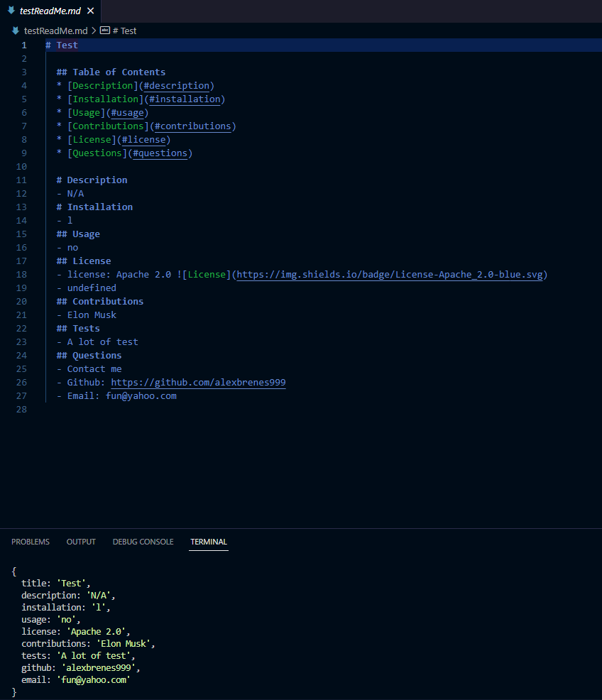The width and height of the screenshot is (602, 700).
Task: Click the github.com/alexbrenes999 link
Action: [x=198, y=382]
